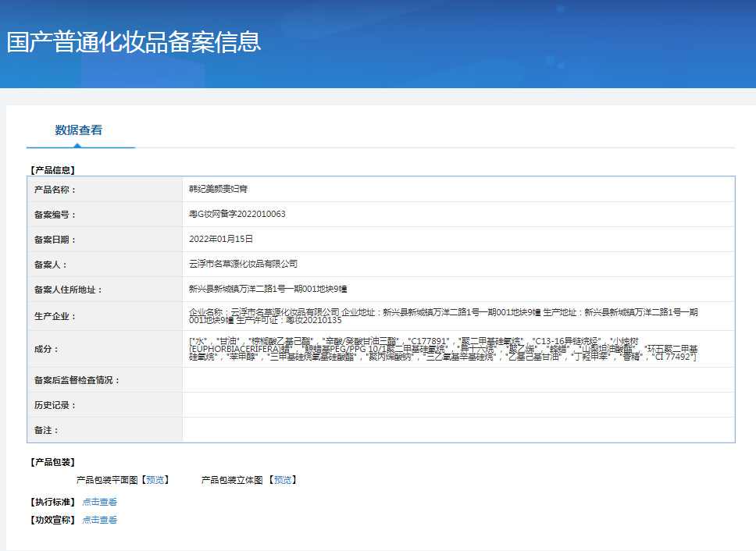
Task: Click the 产品包装立体图 label
Action: [x=232, y=480]
